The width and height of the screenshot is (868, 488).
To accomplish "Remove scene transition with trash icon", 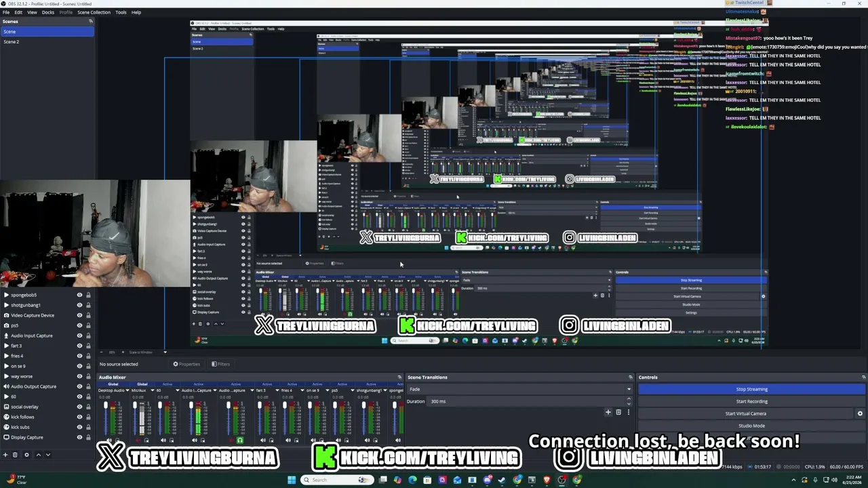I will pyautogui.click(x=618, y=412).
